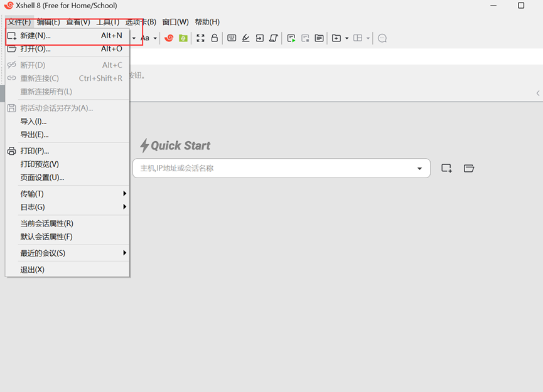Click greyed 重新连接(C) menu entry
This screenshot has width=543, height=392.
point(67,78)
